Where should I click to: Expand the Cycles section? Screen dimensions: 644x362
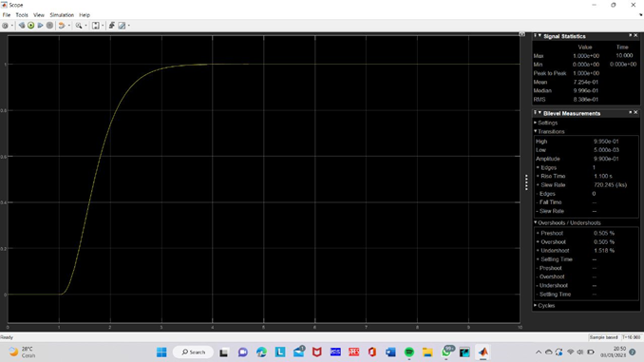(x=544, y=306)
